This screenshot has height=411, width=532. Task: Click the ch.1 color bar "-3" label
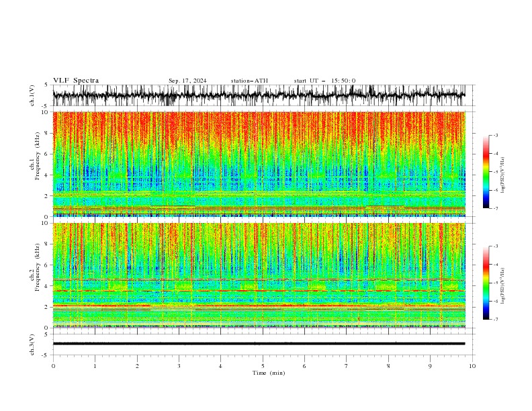[496, 135]
